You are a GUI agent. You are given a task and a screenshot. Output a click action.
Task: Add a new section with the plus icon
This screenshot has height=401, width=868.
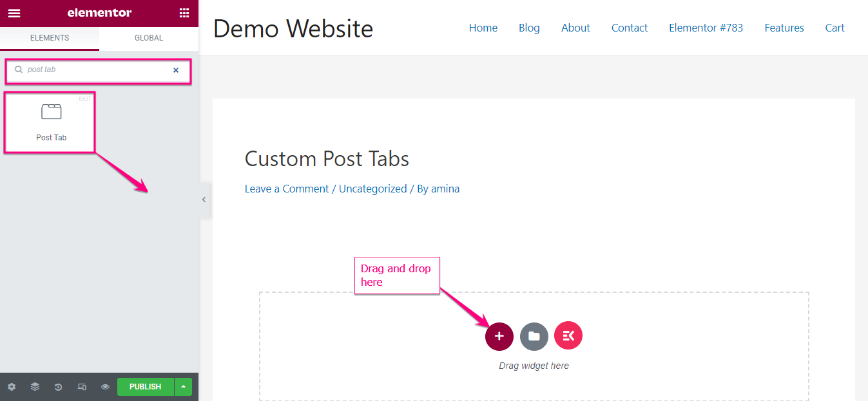pyautogui.click(x=499, y=335)
